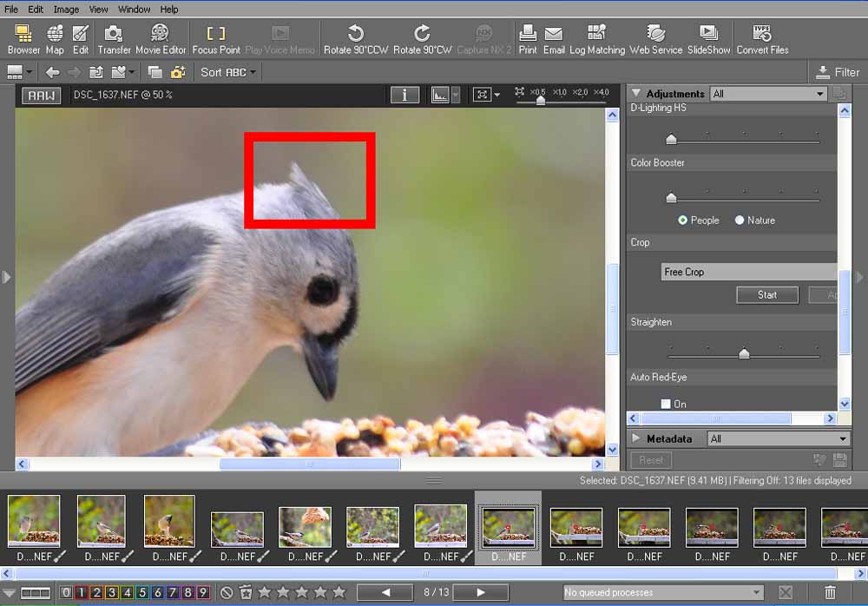Rotate image 90° clockwise

[422, 34]
